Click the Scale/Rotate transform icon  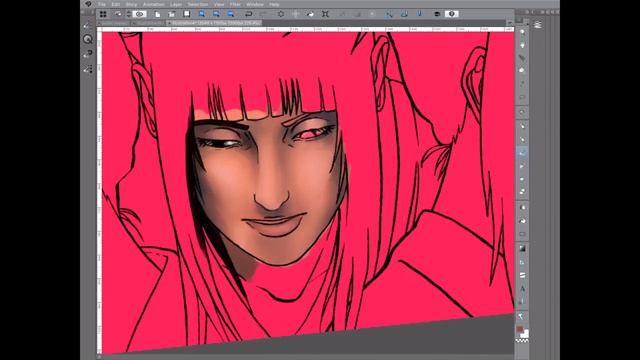[x=325, y=14]
